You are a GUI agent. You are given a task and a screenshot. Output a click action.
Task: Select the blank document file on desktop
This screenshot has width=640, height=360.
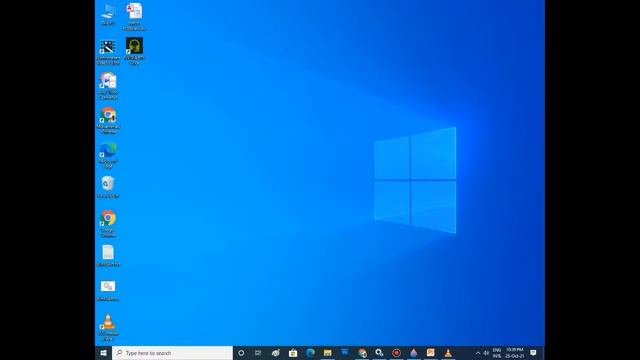(108, 256)
